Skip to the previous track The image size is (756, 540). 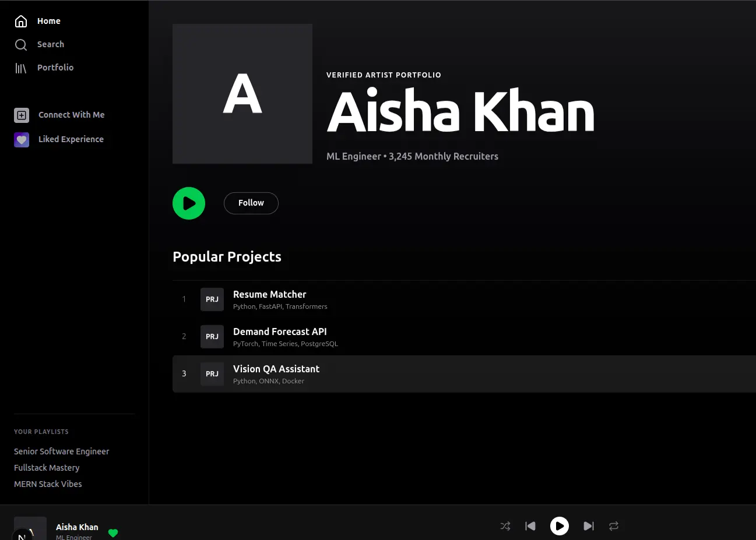click(x=530, y=526)
